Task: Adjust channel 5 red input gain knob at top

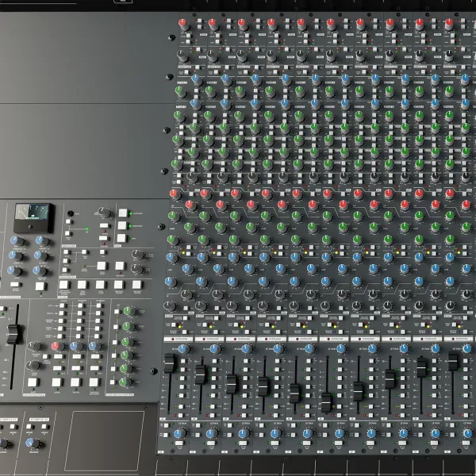Action: point(301,24)
